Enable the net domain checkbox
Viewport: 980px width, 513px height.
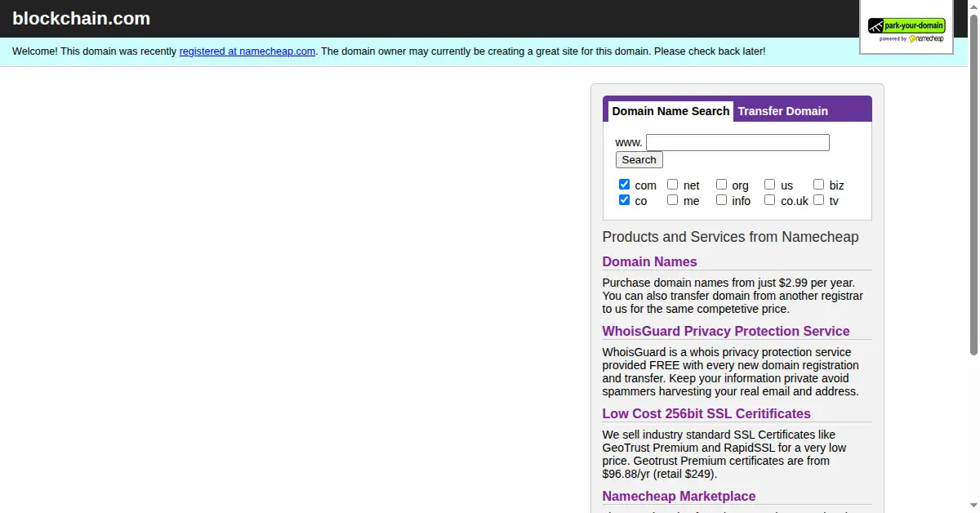click(x=673, y=185)
